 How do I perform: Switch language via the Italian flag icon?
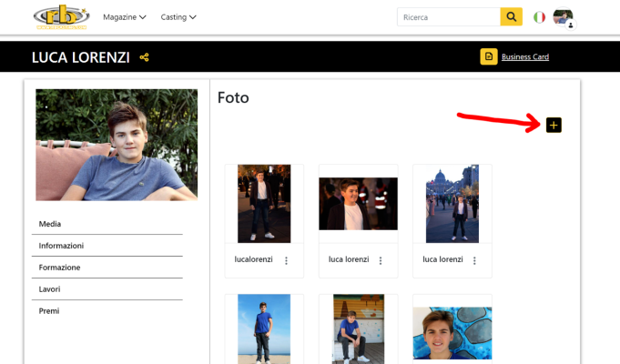click(539, 17)
